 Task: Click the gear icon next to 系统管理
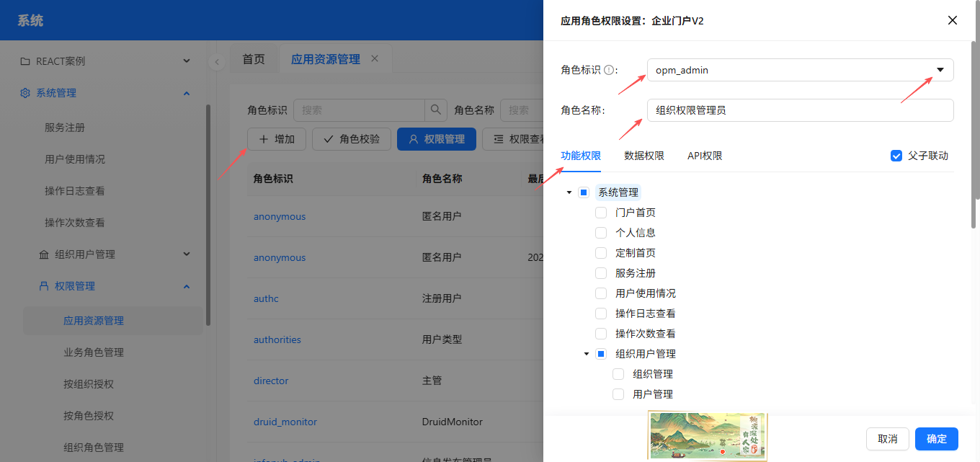pos(25,93)
